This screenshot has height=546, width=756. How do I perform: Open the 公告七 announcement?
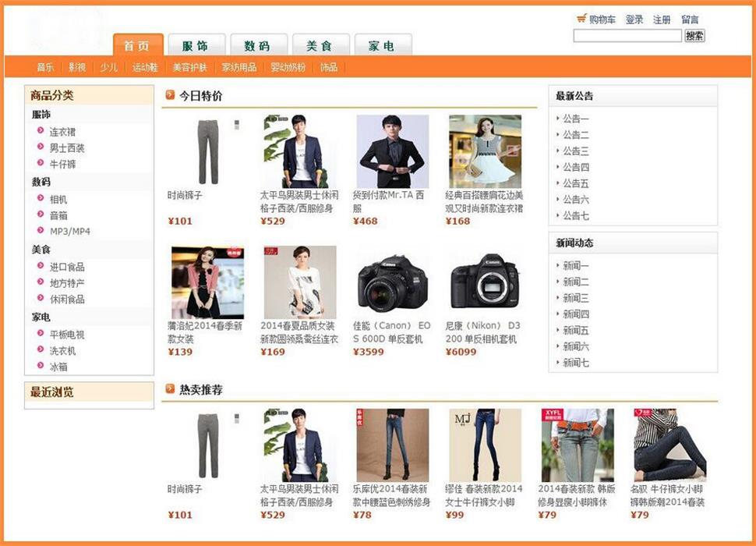pyautogui.click(x=575, y=215)
